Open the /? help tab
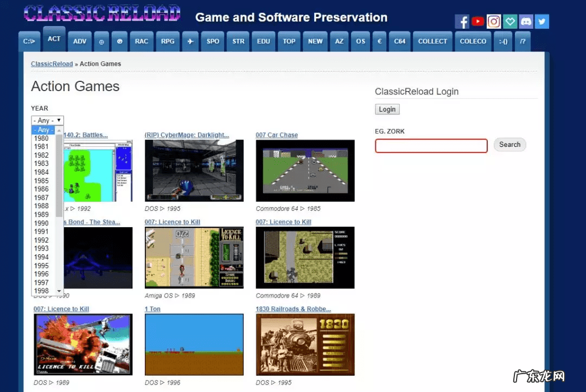Screen dimensions: 586x392 (523, 41)
